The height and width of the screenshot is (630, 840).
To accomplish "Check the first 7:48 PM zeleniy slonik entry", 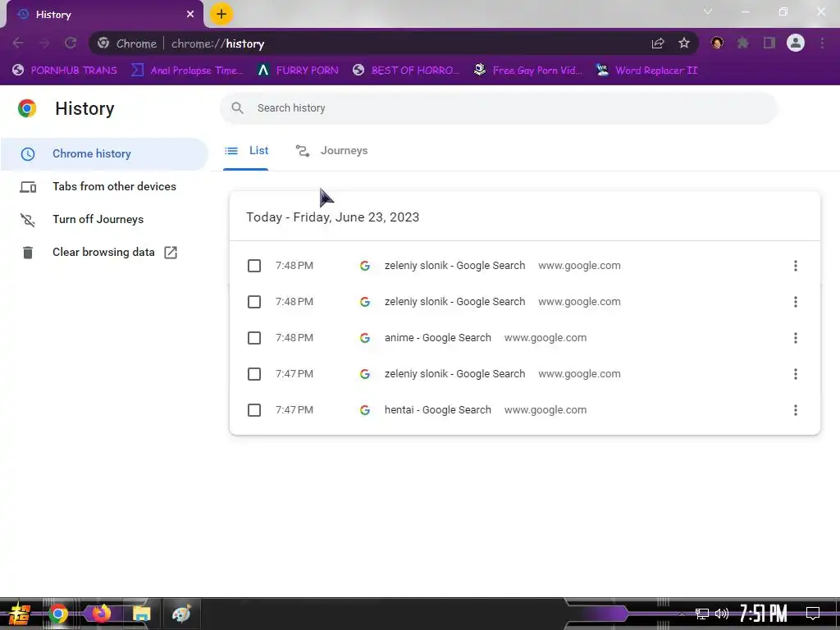I will [x=254, y=266].
